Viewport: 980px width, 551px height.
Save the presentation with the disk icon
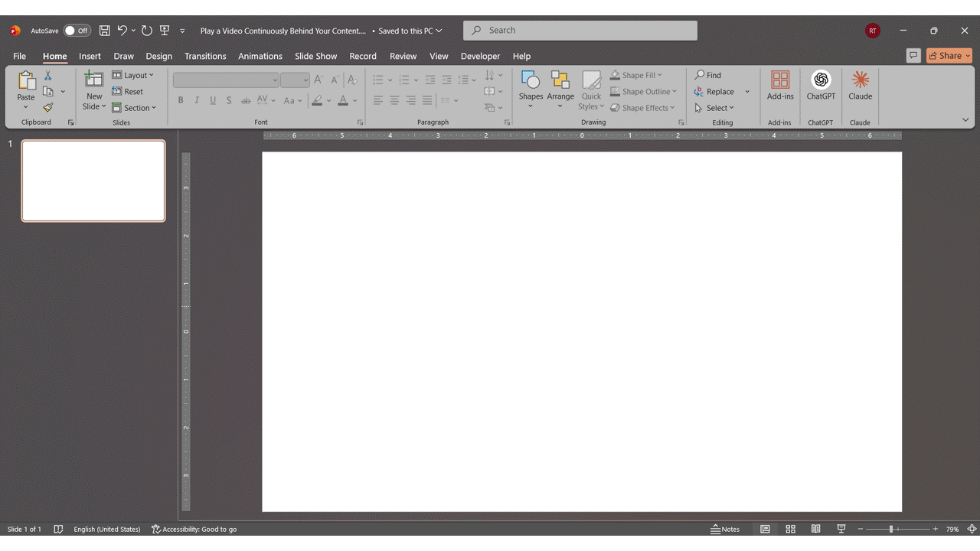(x=104, y=31)
